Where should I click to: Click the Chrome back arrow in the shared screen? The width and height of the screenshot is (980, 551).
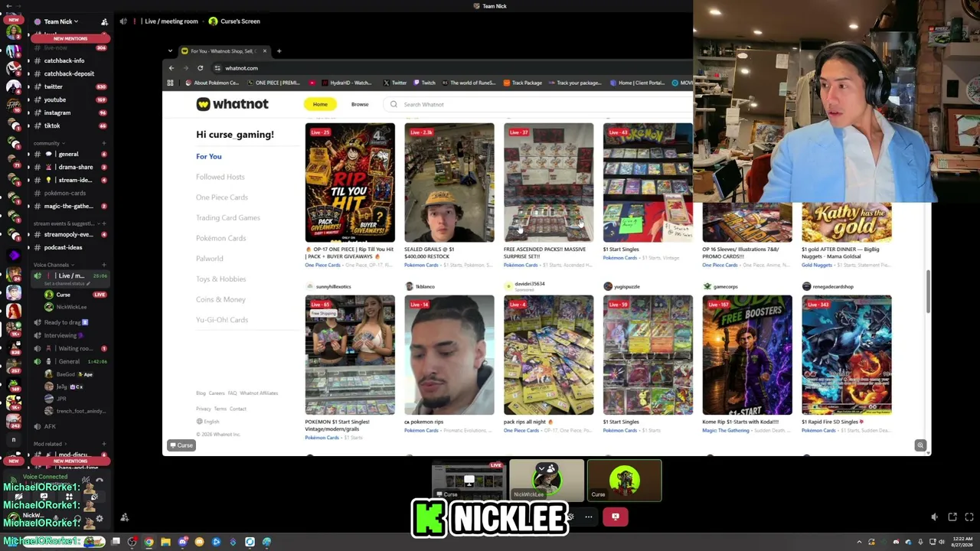pyautogui.click(x=171, y=68)
